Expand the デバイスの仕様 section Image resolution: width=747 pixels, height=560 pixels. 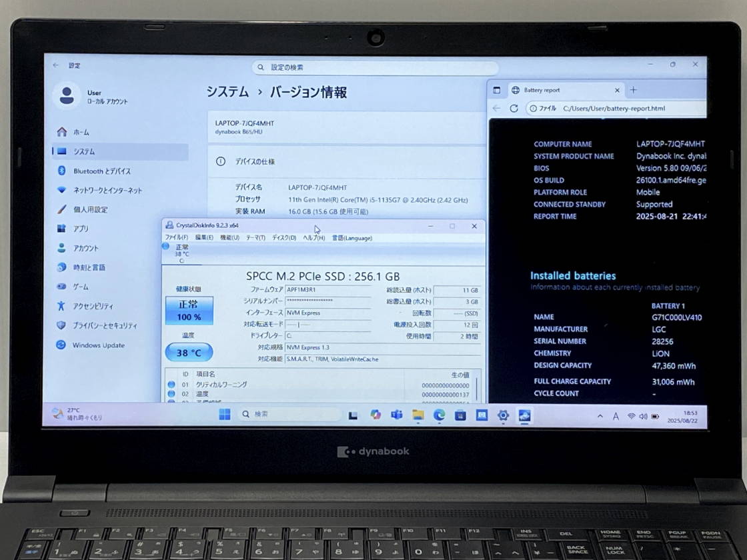346,161
